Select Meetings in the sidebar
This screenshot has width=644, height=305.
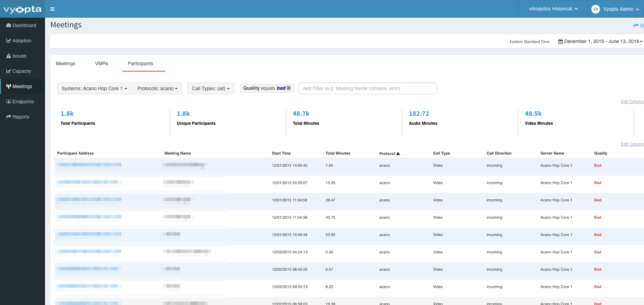tap(23, 86)
